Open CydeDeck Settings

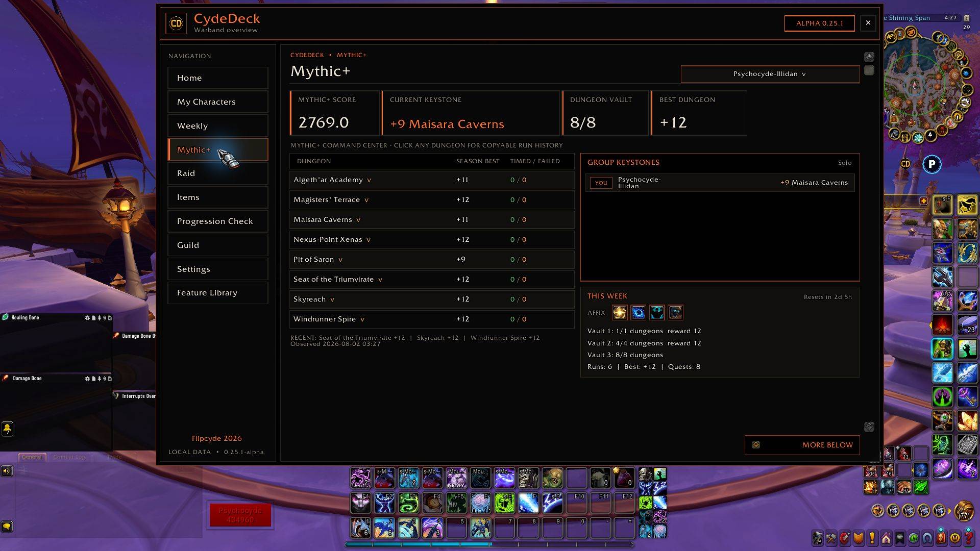pos(217,269)
